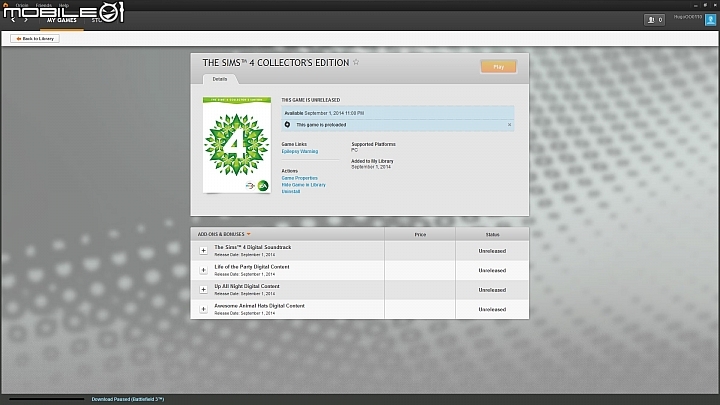
Task: Favorite The Sims 4 with the star icon
Action: (356, 62)
